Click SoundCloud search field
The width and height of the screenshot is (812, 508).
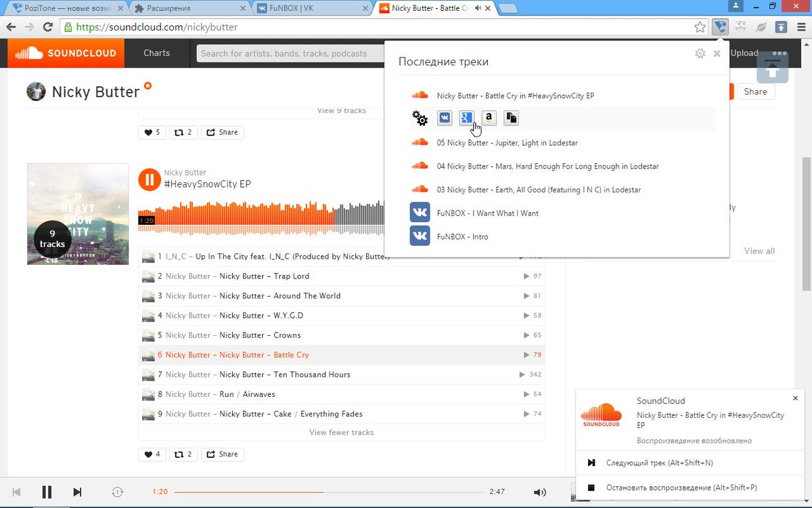[291, 54]
